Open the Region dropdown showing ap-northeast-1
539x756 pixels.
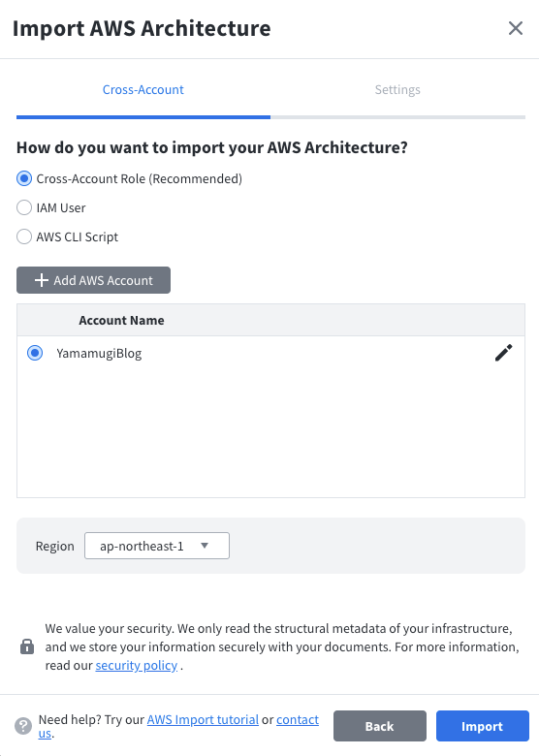157,546
